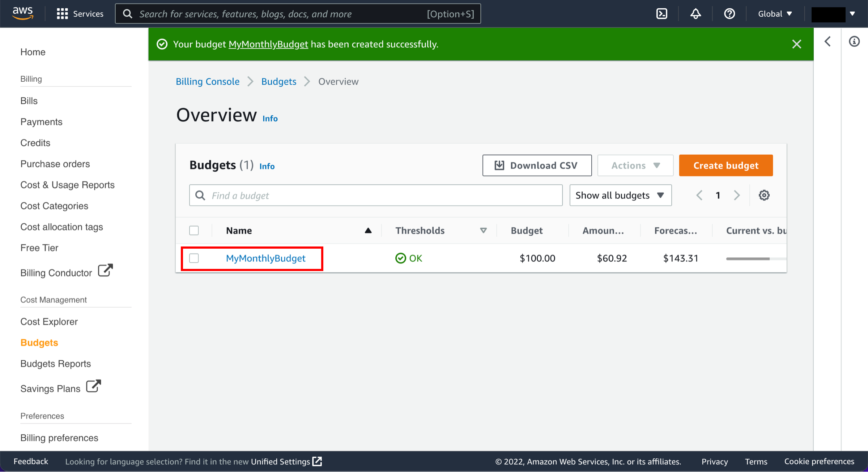Image resolution: width=868 pixels, height=472 pixels.
Task: Open the Billing Conductor external link icon
Action: coord(106,270)
